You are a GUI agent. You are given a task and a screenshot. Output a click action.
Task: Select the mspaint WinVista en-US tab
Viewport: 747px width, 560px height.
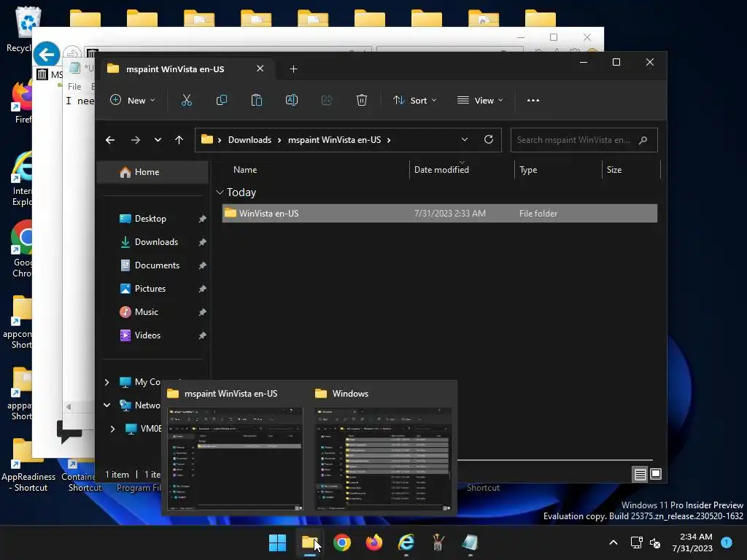185,69
